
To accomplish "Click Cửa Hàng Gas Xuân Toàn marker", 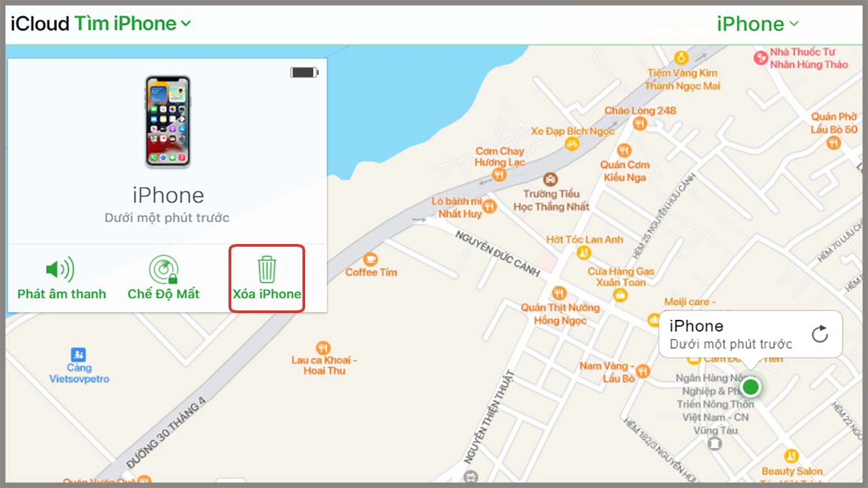I will coord(620,295).
